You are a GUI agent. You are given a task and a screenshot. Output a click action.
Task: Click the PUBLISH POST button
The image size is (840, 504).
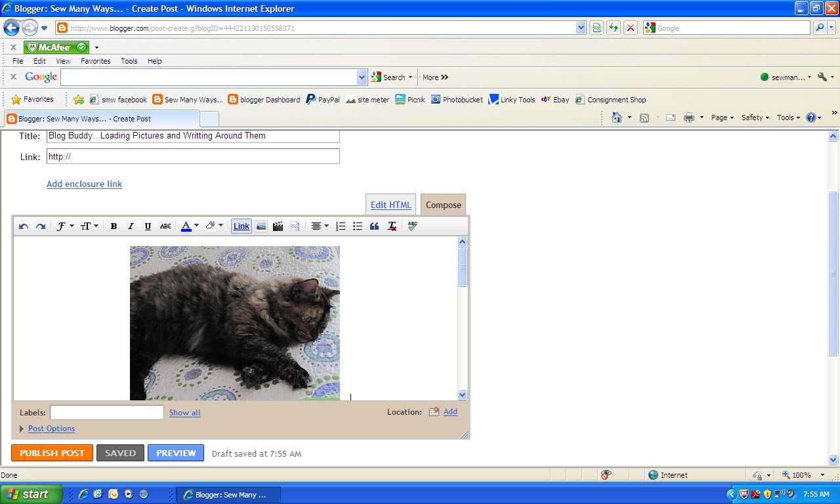[52, 453]
